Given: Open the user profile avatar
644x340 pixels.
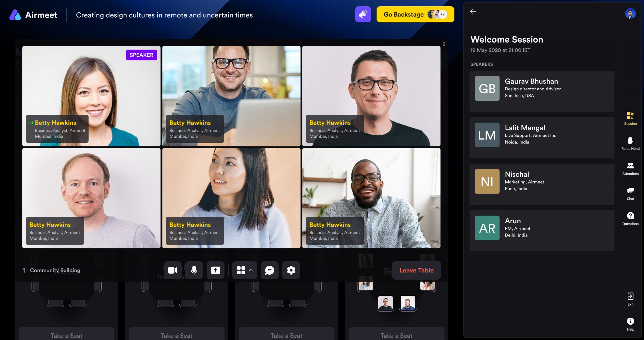Looking at the screenshot, I should click(630, 14).
